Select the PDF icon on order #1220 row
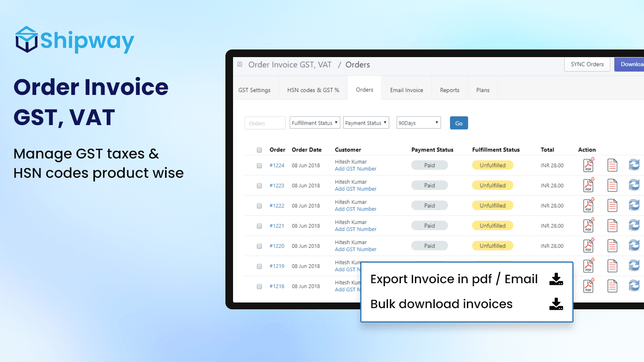This screenshot has height=362, width=644. [x=588, y=245]
